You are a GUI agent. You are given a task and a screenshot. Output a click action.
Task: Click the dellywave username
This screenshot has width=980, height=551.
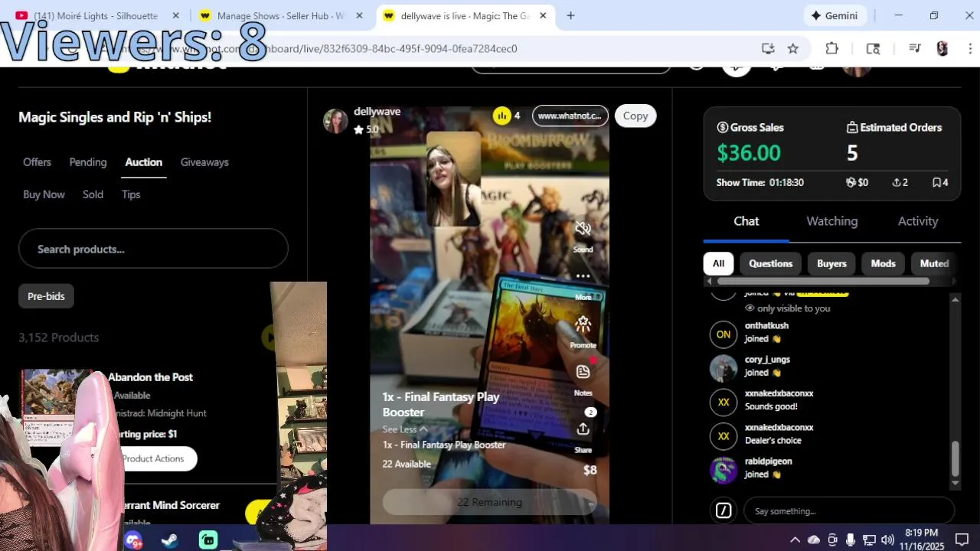[x=377, y=112]
